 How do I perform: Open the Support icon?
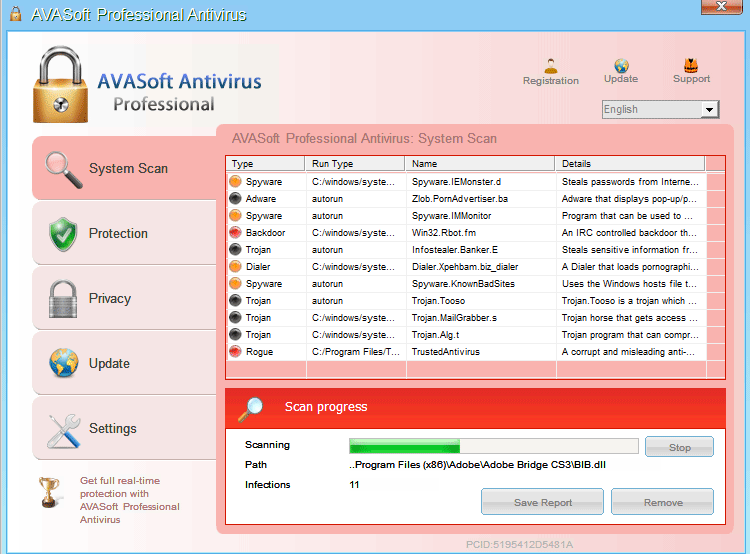pos(691,64)
